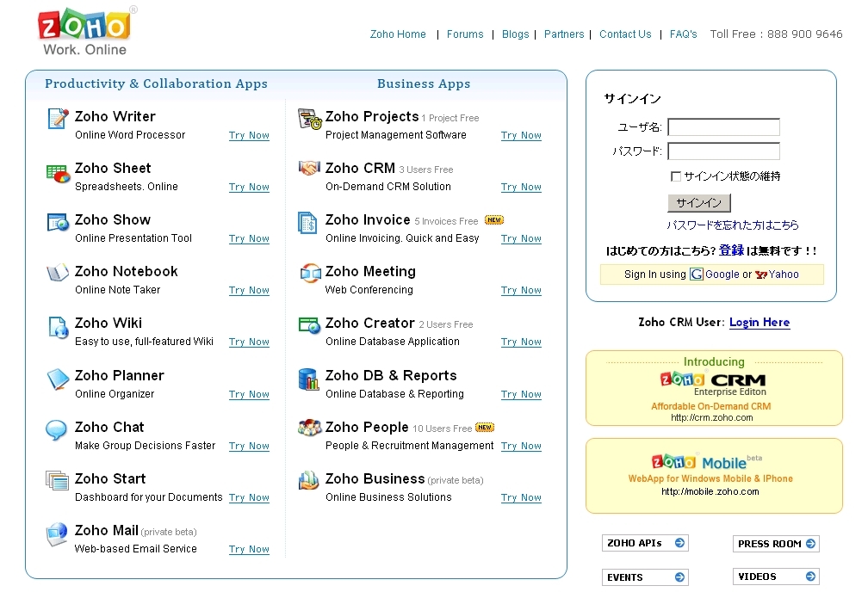Select the Zoho Wiki globe icon
868x592 pixels.
pos(57,328)
